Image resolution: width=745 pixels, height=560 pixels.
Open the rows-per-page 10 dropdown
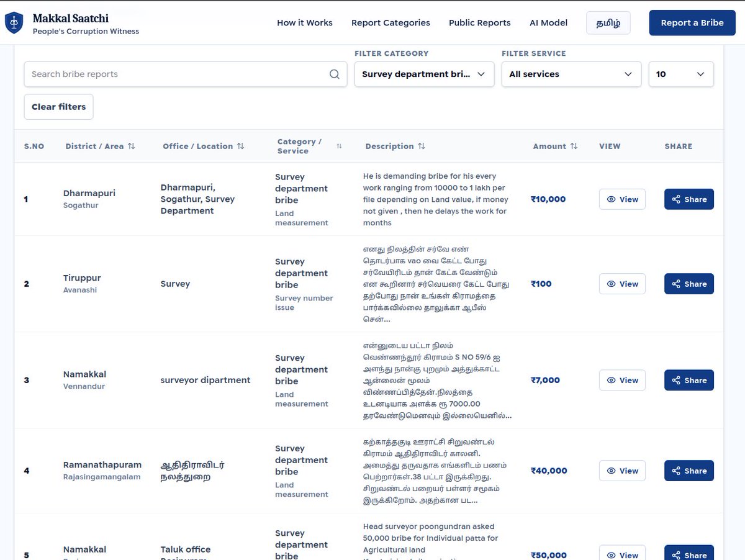[681, 74]
